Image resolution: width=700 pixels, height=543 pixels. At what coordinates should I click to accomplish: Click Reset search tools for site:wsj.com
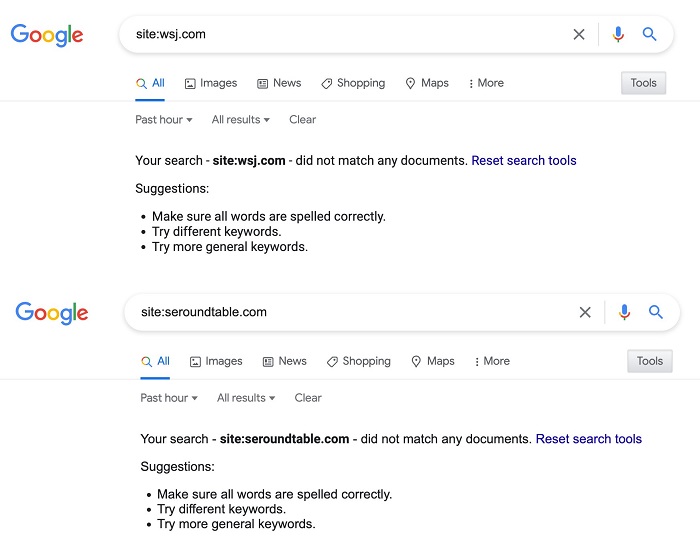coord(524,161)
